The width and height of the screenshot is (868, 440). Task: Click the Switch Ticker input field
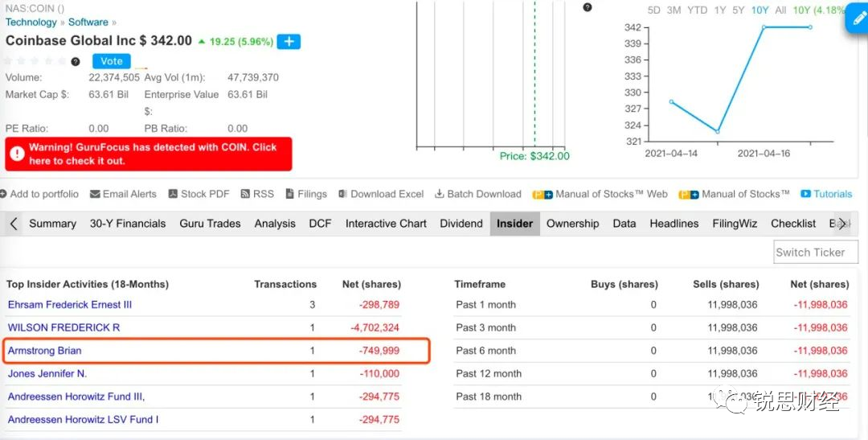816,252
